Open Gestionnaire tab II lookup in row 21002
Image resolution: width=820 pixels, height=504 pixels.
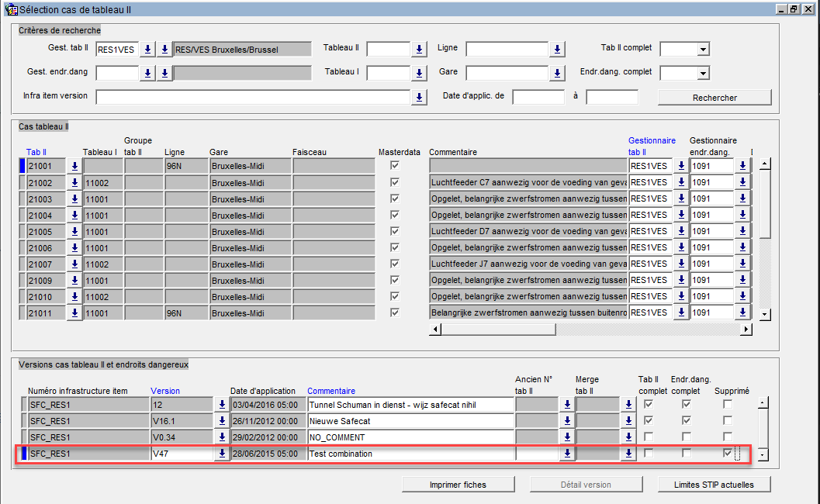[x=681, y=182]
